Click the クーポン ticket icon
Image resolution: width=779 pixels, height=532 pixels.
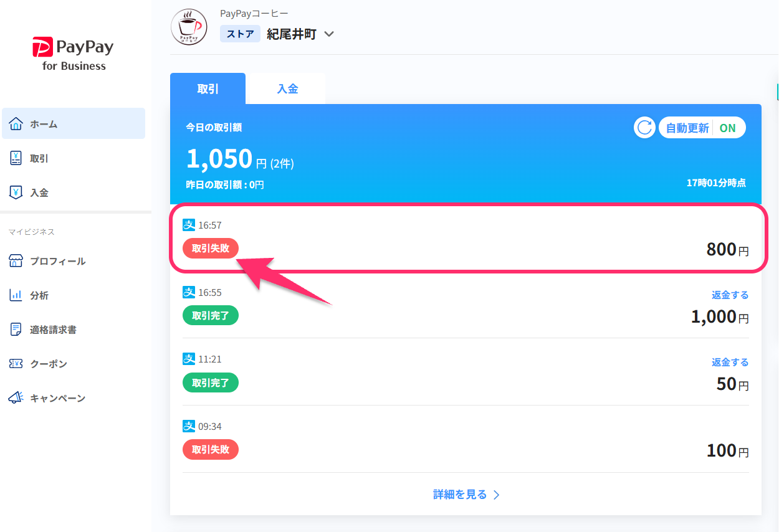16,364
